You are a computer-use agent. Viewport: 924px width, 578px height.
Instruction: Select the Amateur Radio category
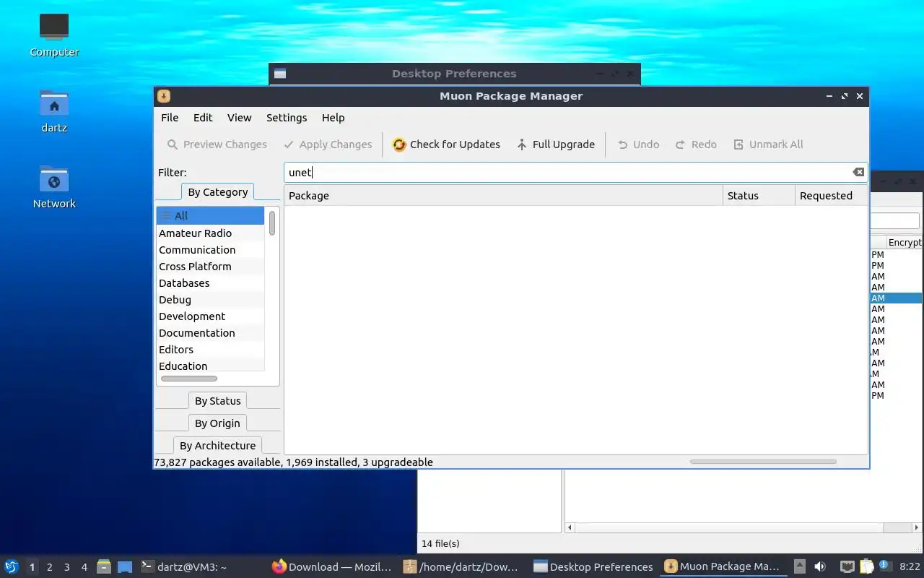point(210,233)
